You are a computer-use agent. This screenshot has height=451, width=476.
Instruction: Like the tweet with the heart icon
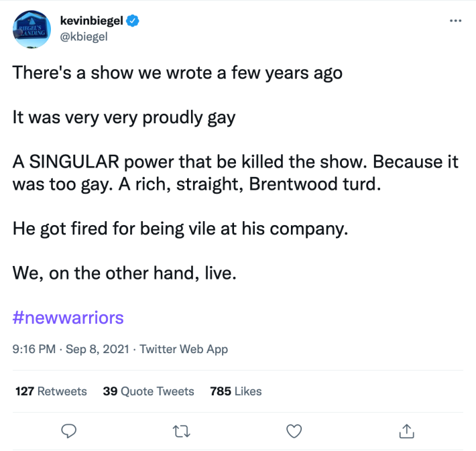click(x=294, y=430)
